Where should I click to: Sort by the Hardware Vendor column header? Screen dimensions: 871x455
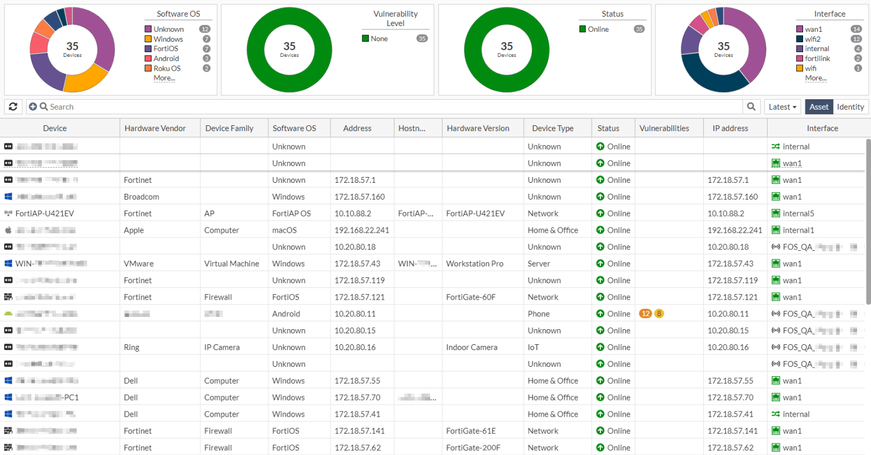(155, 128)
